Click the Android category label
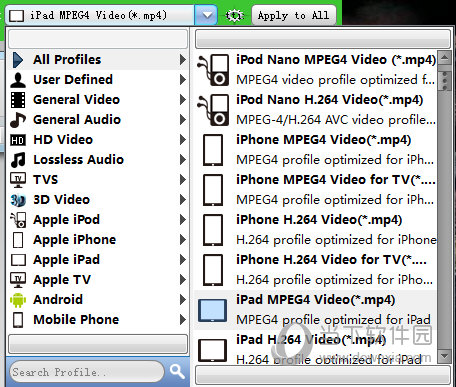The height and width of the screenshot is (387, 456). tap(58, 300)
